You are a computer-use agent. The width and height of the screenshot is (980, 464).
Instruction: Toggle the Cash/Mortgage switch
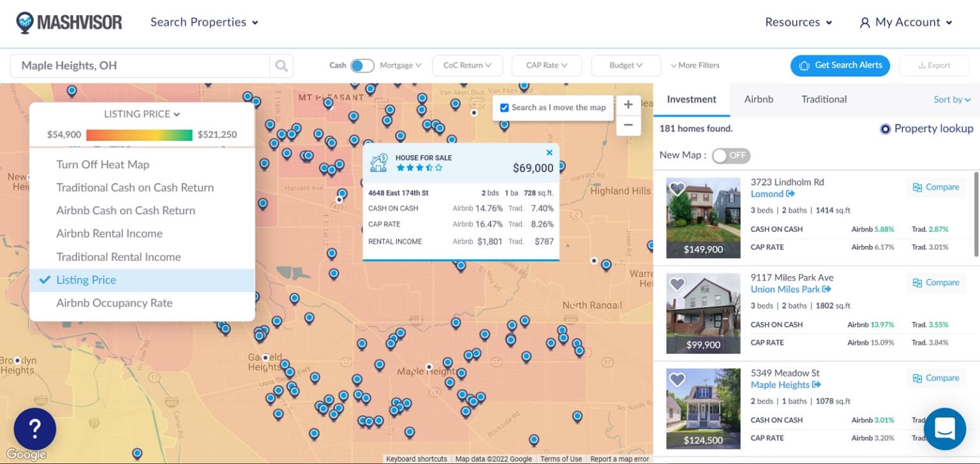tap(362, 66)
